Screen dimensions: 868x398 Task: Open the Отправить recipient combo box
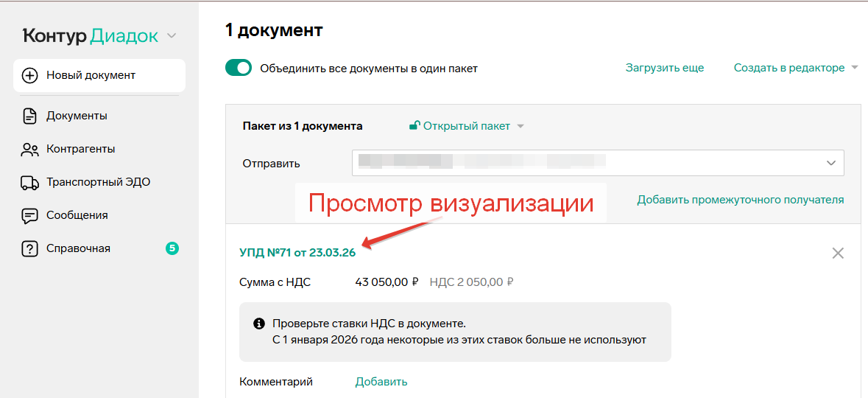[x=598, y=163]
